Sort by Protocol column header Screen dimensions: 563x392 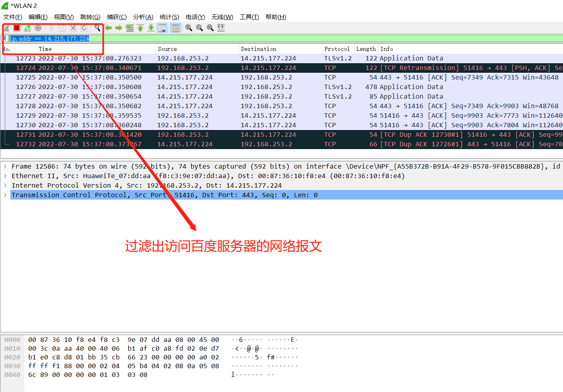[339, 49]
